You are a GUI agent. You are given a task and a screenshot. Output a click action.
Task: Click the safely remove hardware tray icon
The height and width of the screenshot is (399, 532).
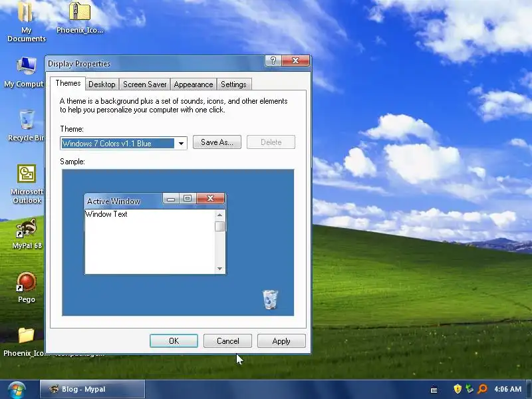pyautogui.click(x=469, y=389)
